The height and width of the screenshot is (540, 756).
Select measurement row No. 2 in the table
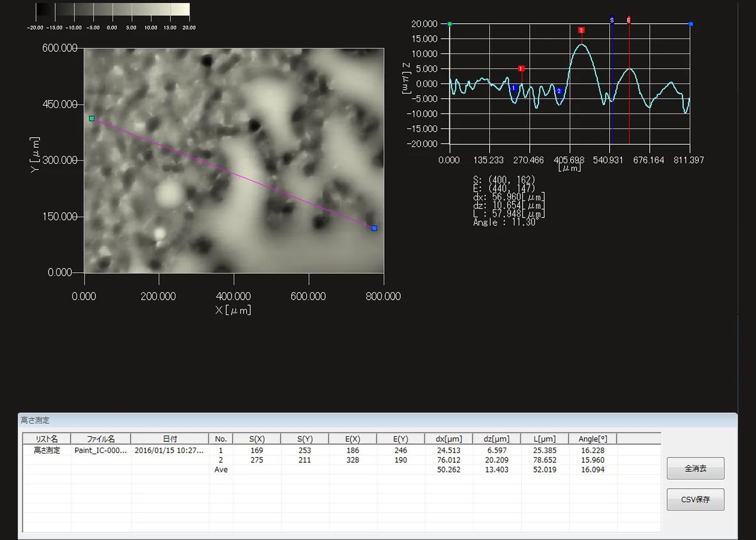click(341, 460)
